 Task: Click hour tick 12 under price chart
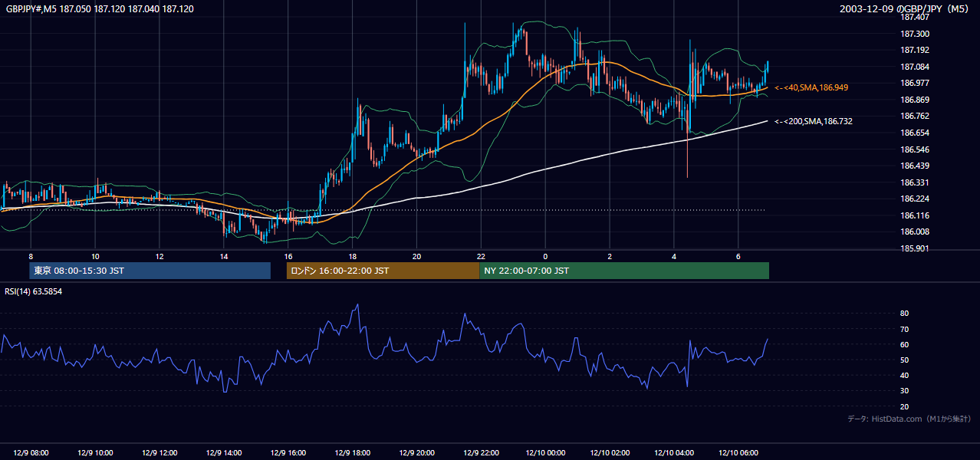[x=159, y=256]
